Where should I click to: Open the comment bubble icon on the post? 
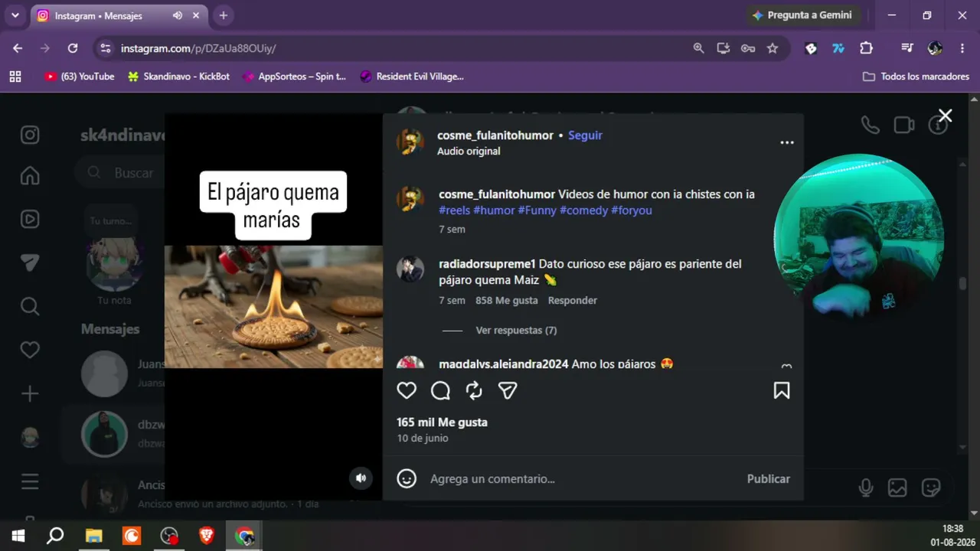[x=440, y=391]
